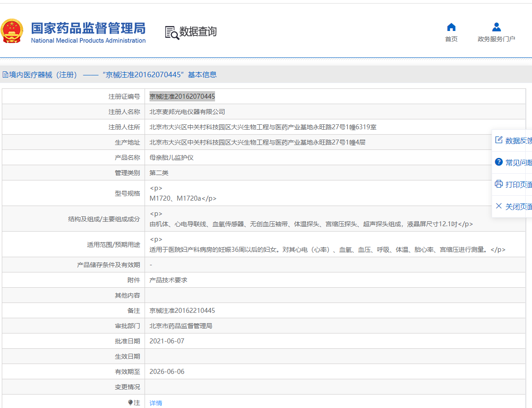Click the 政务服务门户 user icon

(x=497, y=27)
